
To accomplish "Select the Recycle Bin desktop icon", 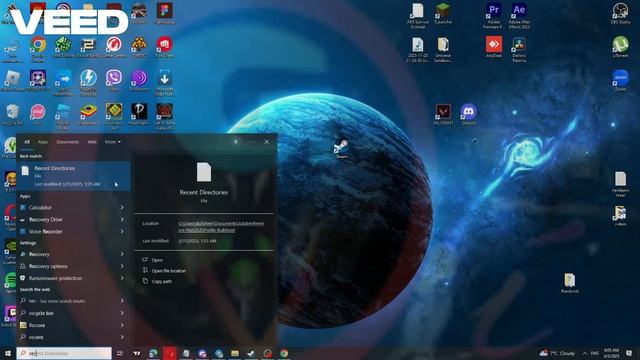I will (x=12, y=114).
